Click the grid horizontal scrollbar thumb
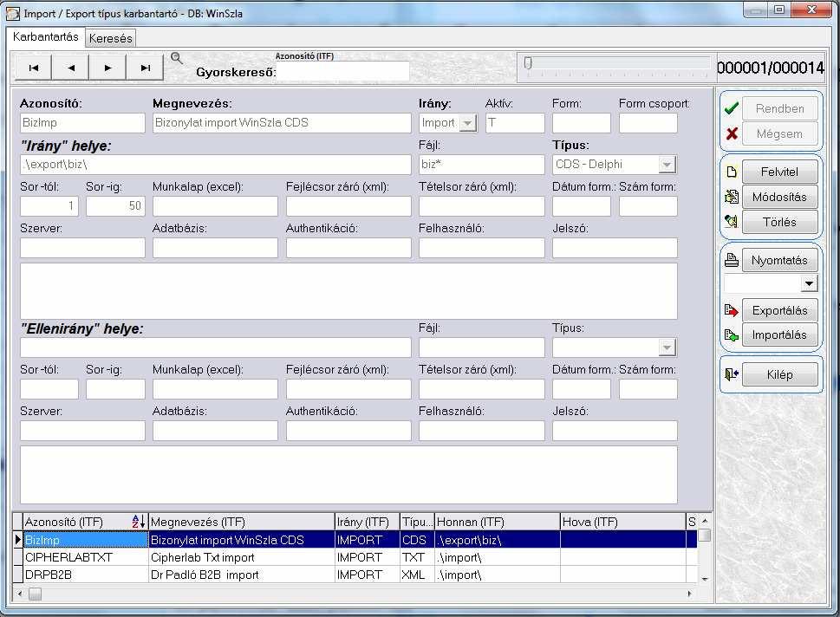Screen dimensions: 840x617 click(x=35, y=594)
